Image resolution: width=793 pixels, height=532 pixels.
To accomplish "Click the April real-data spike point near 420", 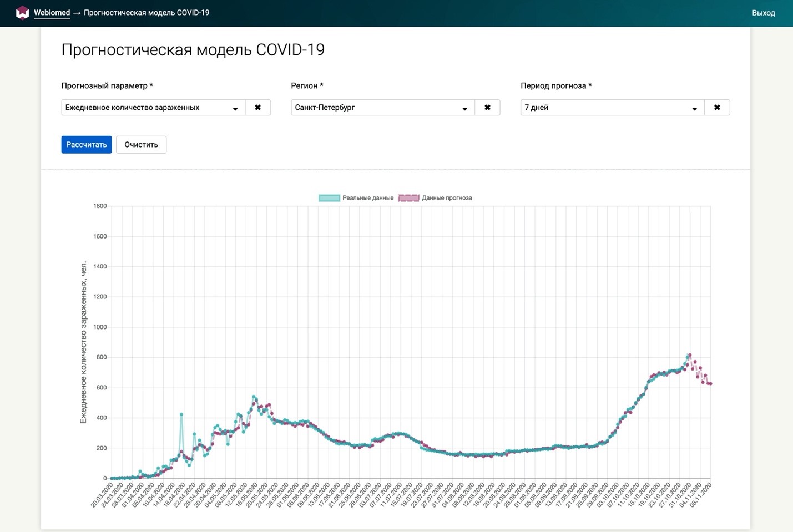I will (181, 414).
